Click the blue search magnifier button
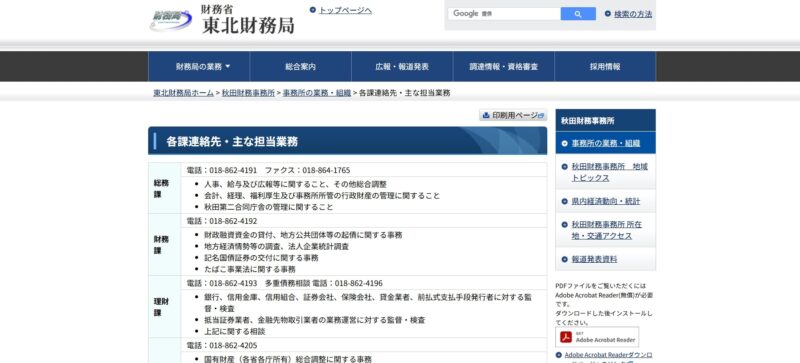This screenshot has height=363, width=800. 578,14
